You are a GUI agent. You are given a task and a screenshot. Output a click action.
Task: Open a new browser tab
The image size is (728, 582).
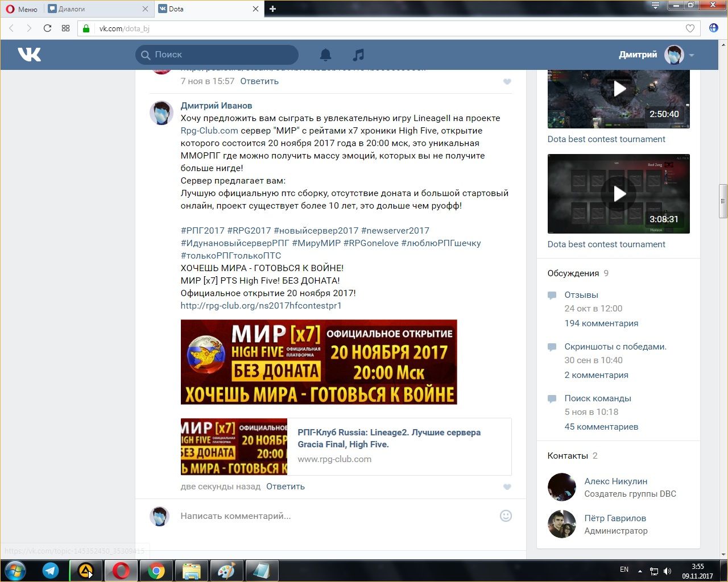click(272, 9)
